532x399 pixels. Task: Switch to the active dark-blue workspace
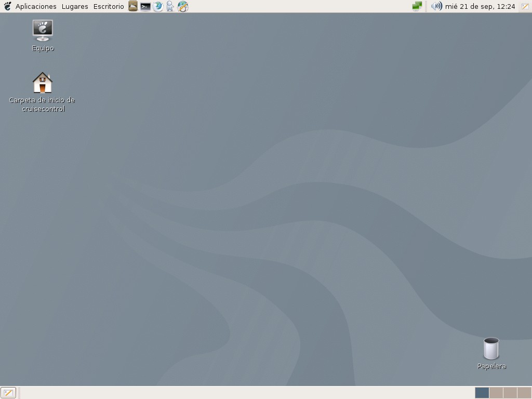point(482,393)
